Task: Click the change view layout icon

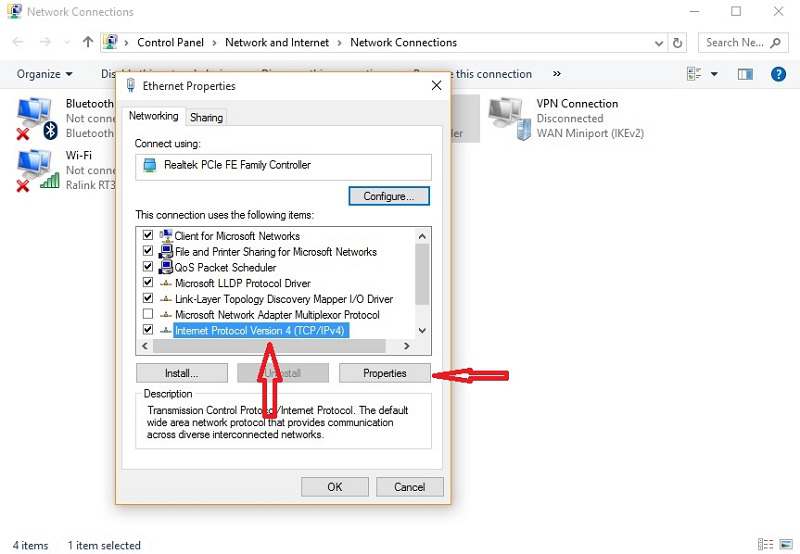Action: point(695,74)
